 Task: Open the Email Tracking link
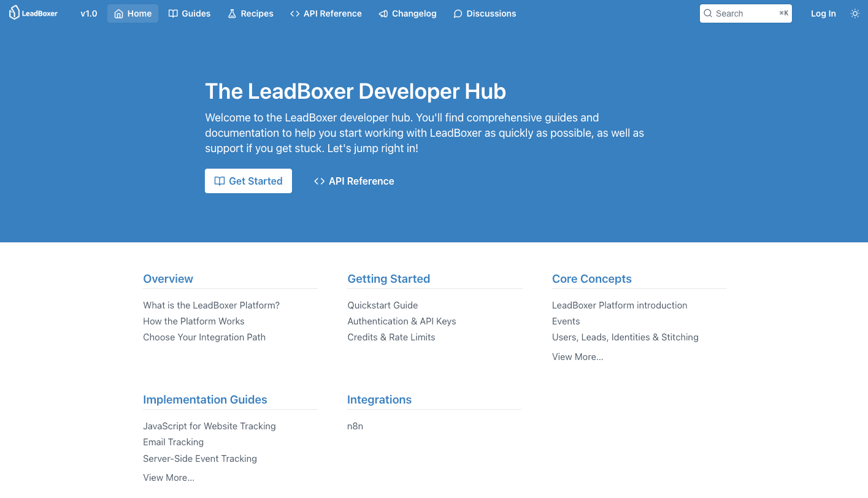point(174,442)
